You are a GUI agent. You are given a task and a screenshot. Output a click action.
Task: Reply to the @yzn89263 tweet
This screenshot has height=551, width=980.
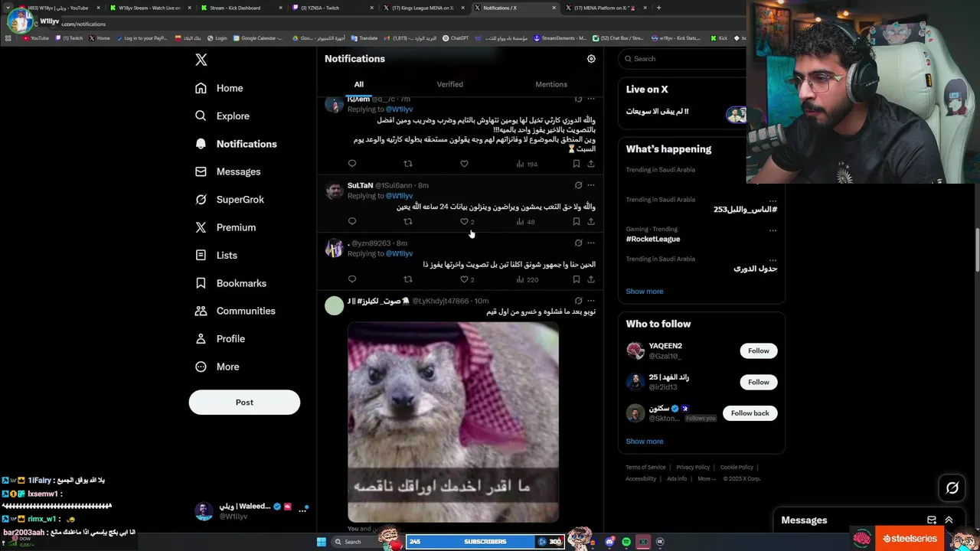coord(352,279)
